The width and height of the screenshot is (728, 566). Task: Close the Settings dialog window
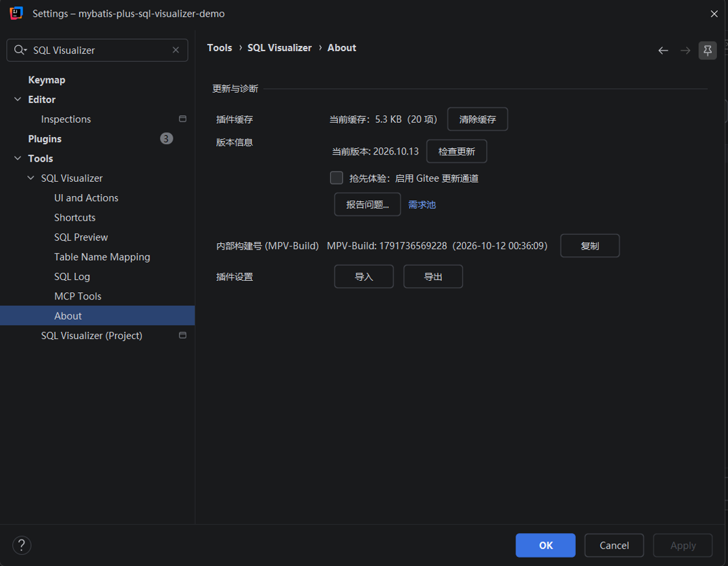(x=714, y=14)
